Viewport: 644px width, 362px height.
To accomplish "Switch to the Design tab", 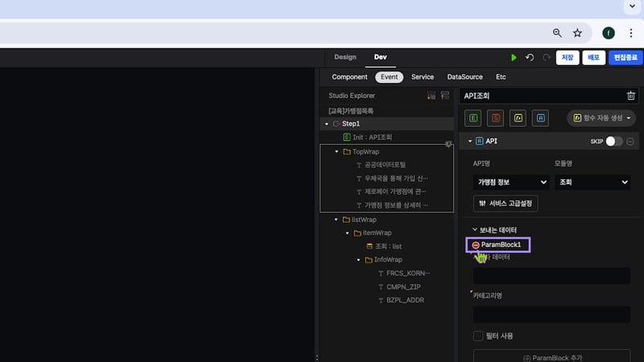I will [x=345, y=57].
